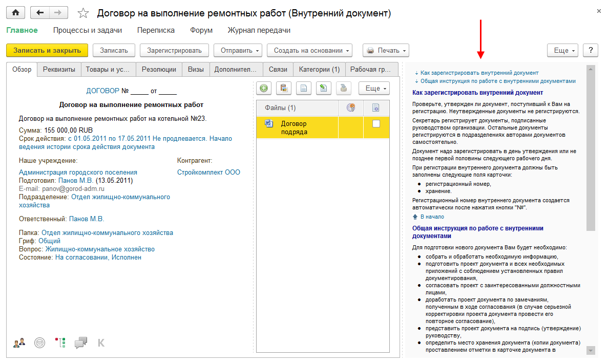The width and height of the screenshot is (608, 364).
Task: Open Процессы и задачи section
Action: 88,30
